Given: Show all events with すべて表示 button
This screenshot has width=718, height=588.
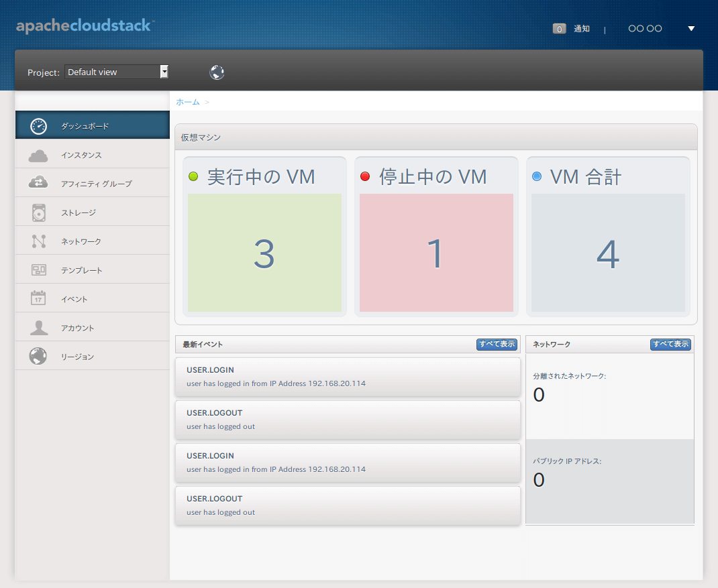Looking at the screenshot, I should (497, 344).
